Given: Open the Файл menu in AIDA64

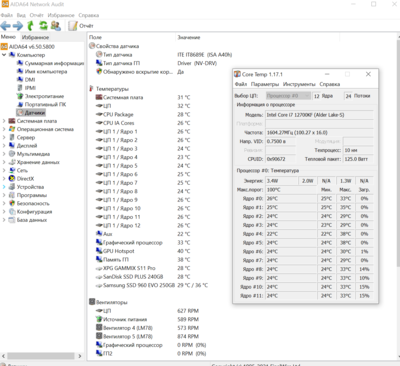Looking at the screenshot, I should pos(7,15).
